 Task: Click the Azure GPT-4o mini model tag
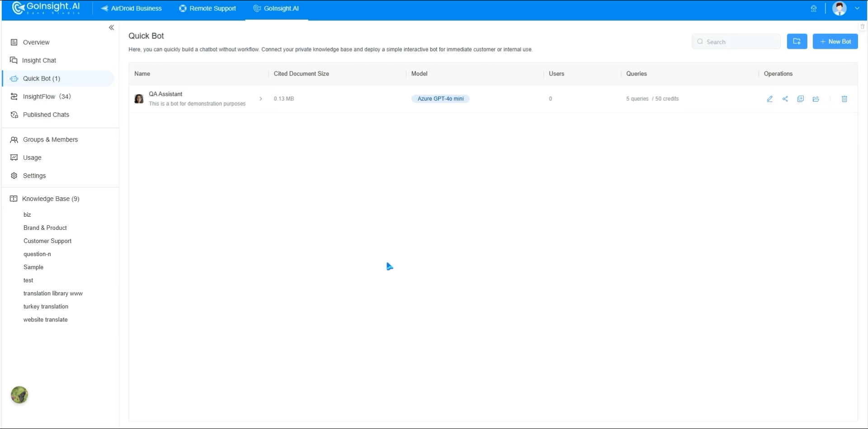440,99
